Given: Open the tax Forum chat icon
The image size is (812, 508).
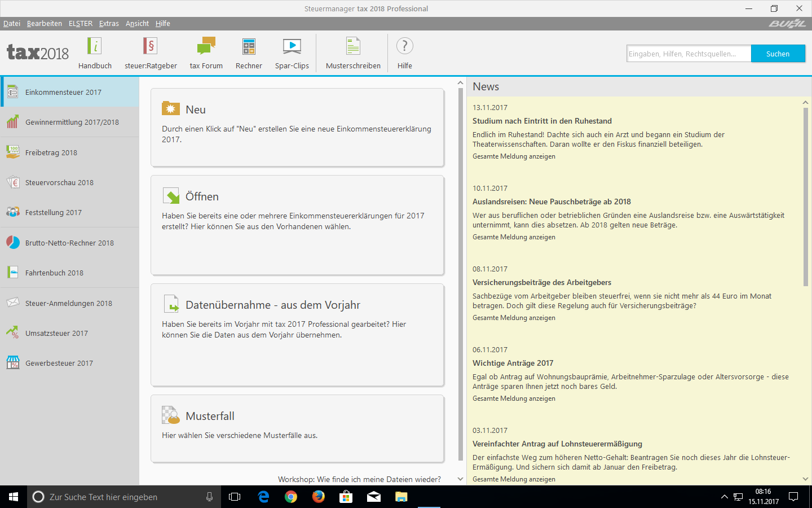Looking at the screenshot, I should 206,46.
